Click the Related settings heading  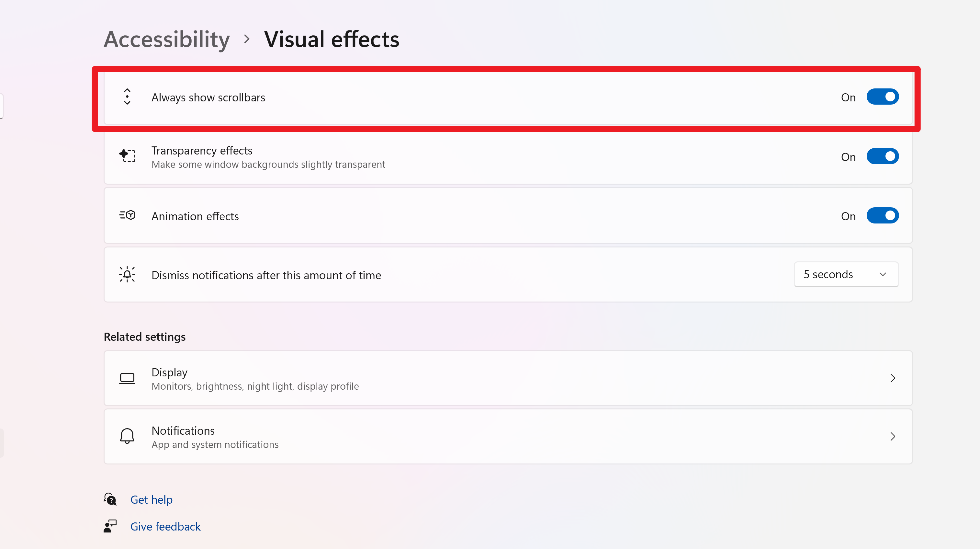pos(145,337)
